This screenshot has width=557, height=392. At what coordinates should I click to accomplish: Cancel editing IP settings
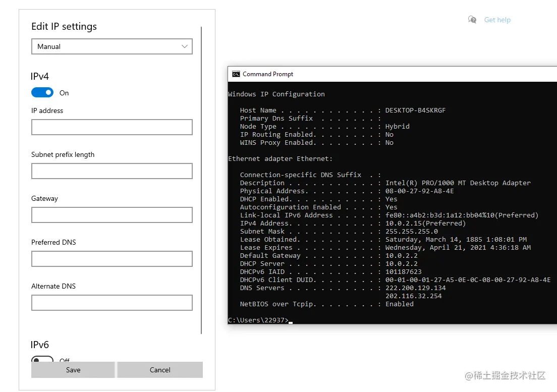[160, 370]
